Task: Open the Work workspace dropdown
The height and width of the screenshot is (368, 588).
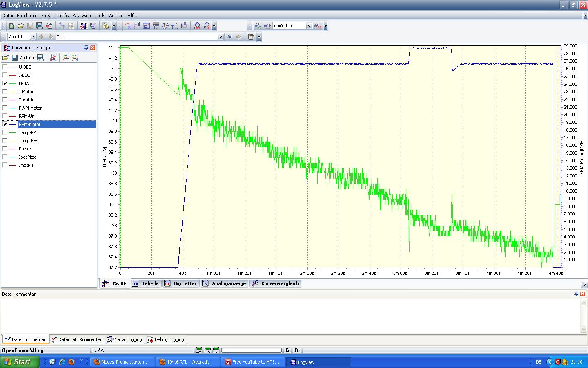Action: [309, 26]
